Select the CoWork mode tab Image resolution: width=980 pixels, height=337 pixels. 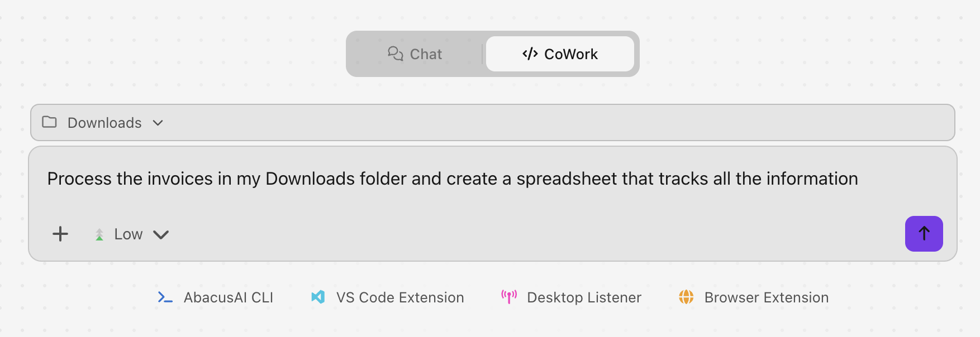(x=560, y=54)
